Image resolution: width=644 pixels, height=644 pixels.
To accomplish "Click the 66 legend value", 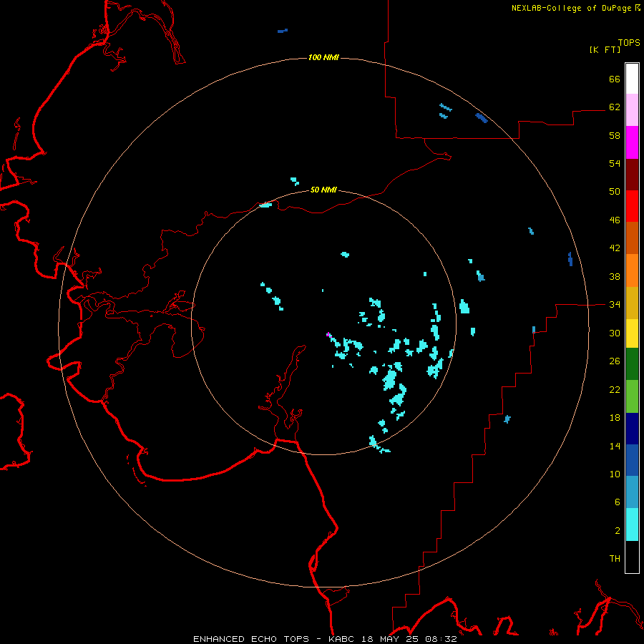I will click(x=615, y=79).
